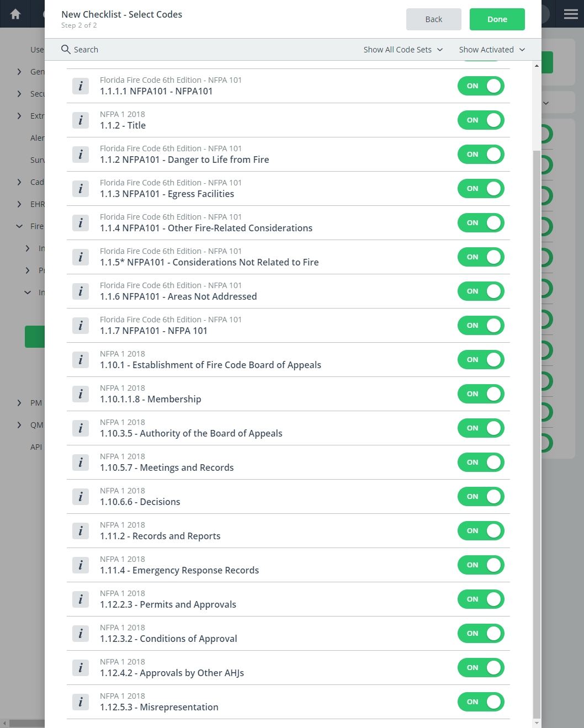Screen dimensions: 584x728
Task: Disable Meetings and Records code toggle
Action: [481, 463]
